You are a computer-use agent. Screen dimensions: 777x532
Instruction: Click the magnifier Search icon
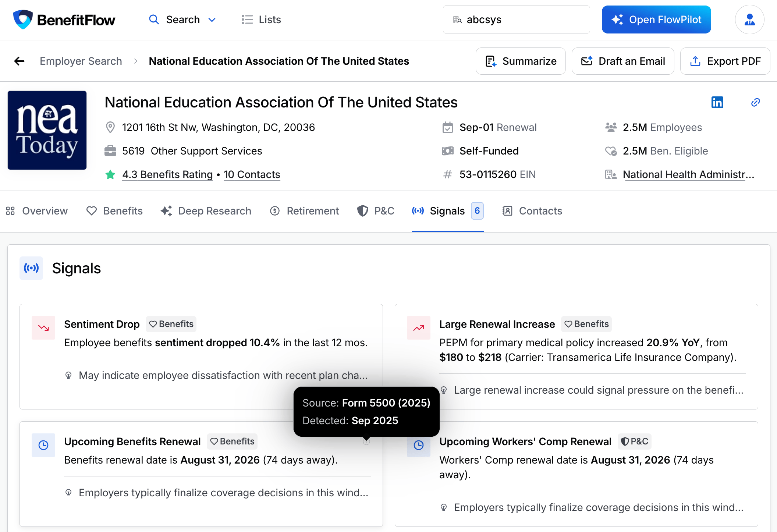[x=154, y=19]
